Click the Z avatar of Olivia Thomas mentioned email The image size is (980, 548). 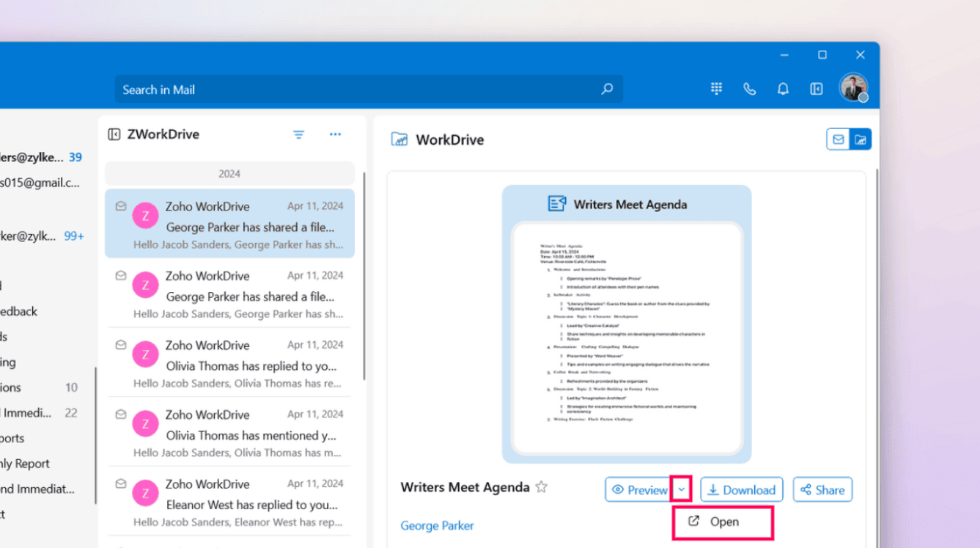(146, 423)
